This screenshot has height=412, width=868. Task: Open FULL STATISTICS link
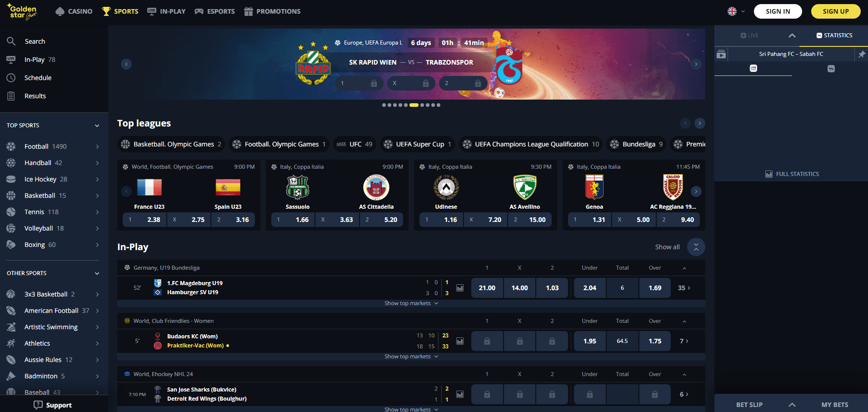tap(792, 174)
